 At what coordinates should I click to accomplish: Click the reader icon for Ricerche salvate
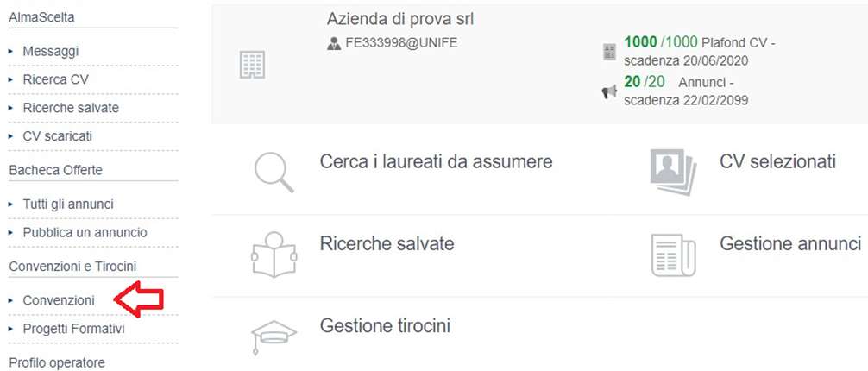coord(274,255)
